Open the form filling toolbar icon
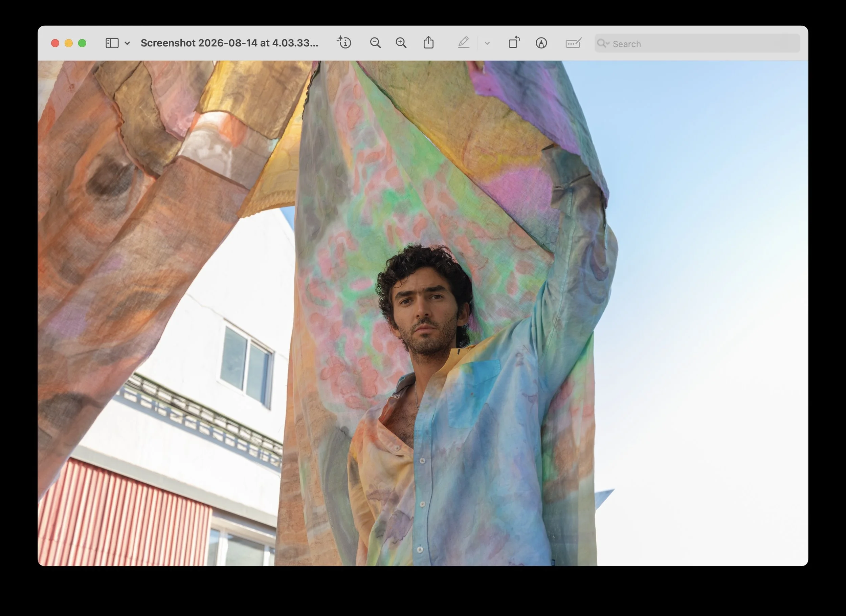This screenshot has width=846, height=616. click(x=574, y=43)
